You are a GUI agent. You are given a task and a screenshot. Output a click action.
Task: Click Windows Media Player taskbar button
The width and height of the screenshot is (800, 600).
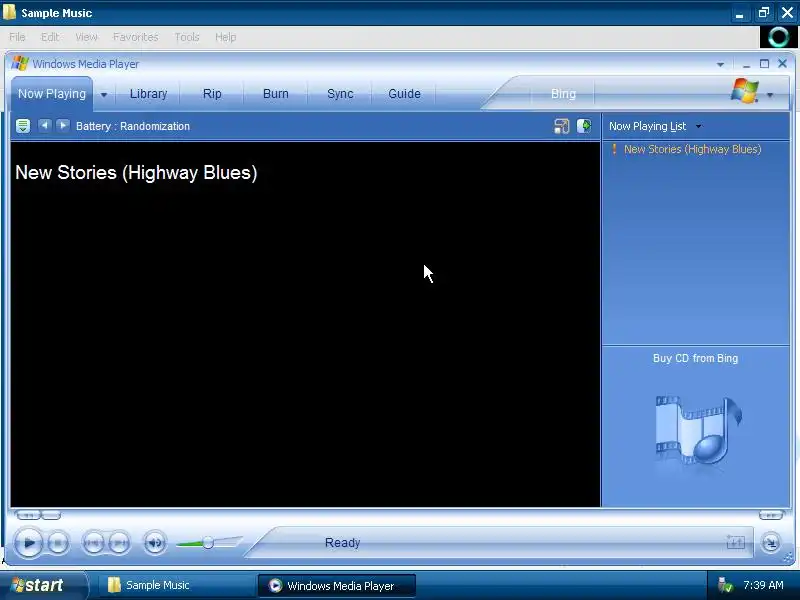click(337, 585)
